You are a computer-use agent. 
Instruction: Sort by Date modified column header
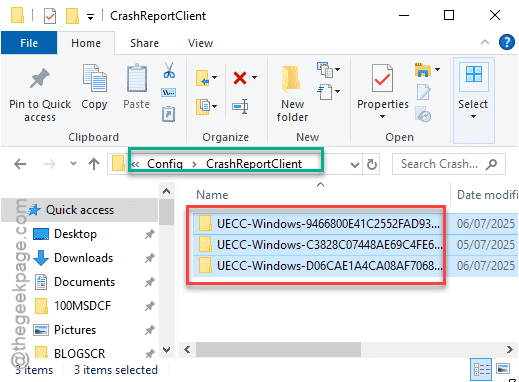point(487,195)
